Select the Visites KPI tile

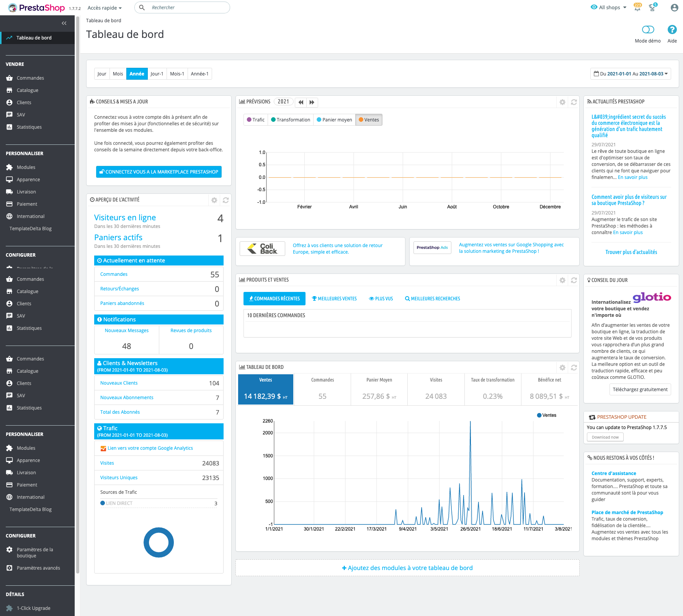(436, 390)
